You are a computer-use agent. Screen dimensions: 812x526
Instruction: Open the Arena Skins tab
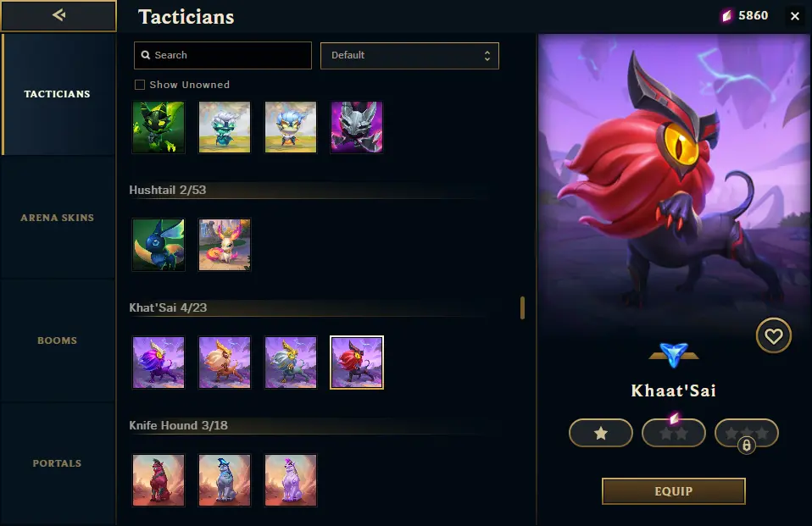58,218
